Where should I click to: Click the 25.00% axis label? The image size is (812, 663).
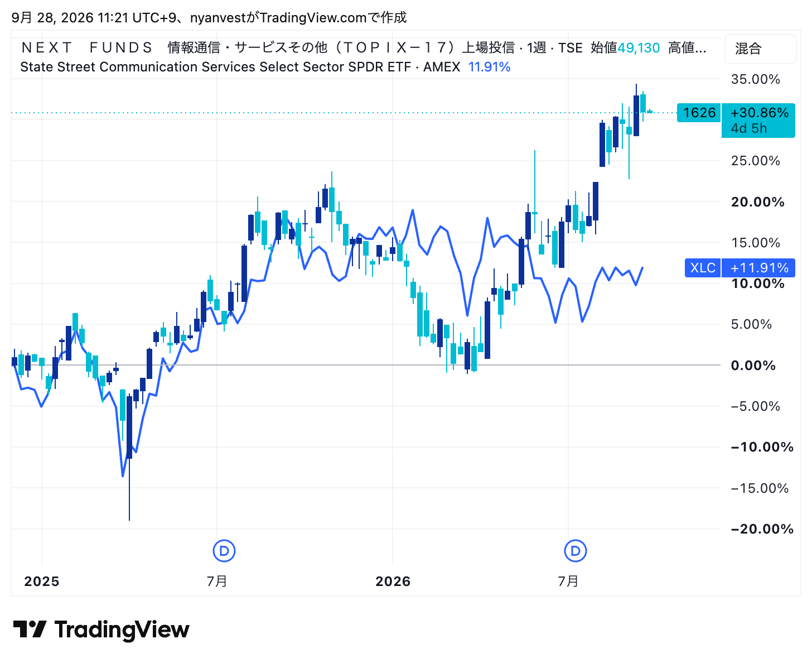[x=756, y=161]
